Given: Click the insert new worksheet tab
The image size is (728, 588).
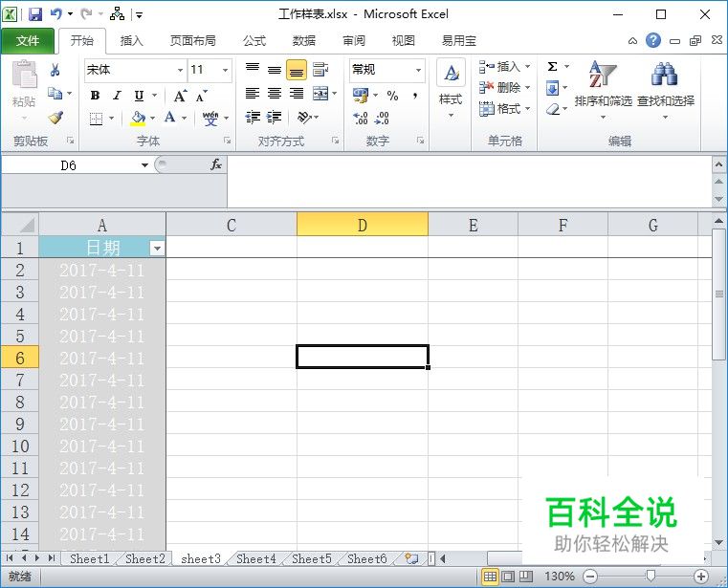Looking at the screenshot, I should (x=411, y=558).
